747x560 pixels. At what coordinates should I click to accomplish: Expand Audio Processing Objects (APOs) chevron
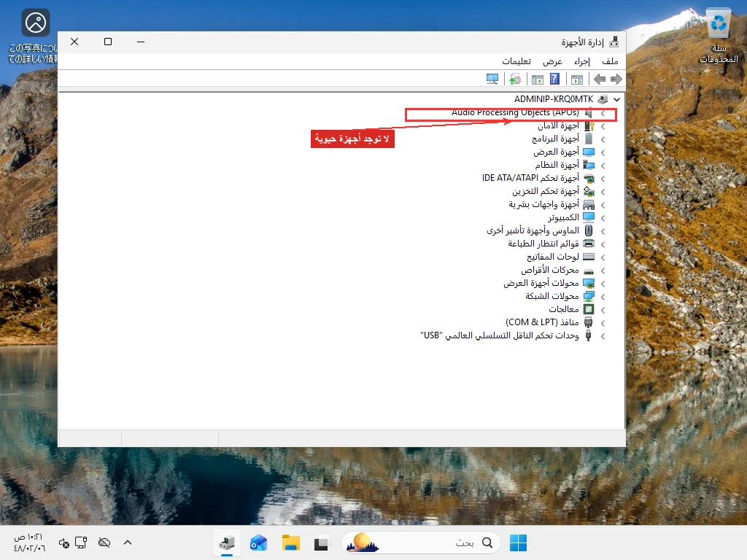(603, 113)
